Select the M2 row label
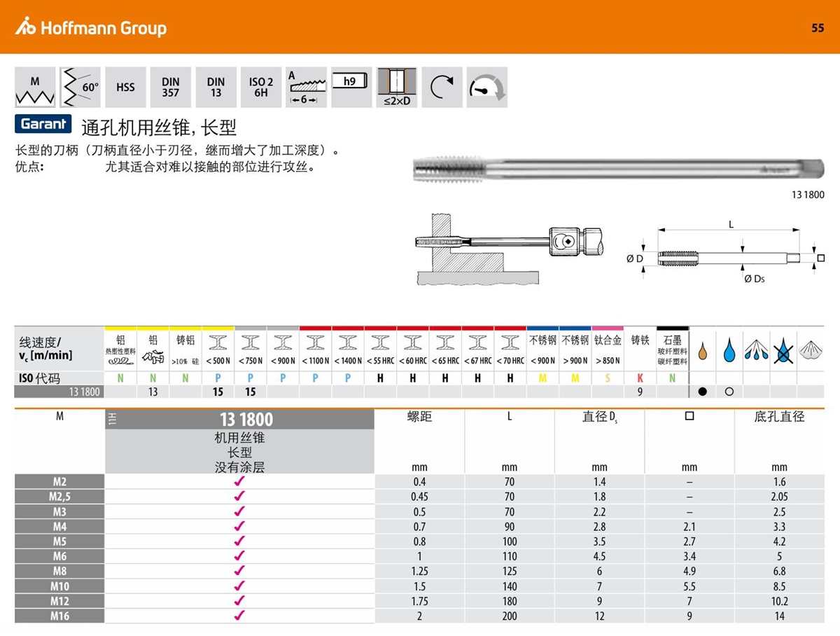840x636 pixels. [59, 481]
